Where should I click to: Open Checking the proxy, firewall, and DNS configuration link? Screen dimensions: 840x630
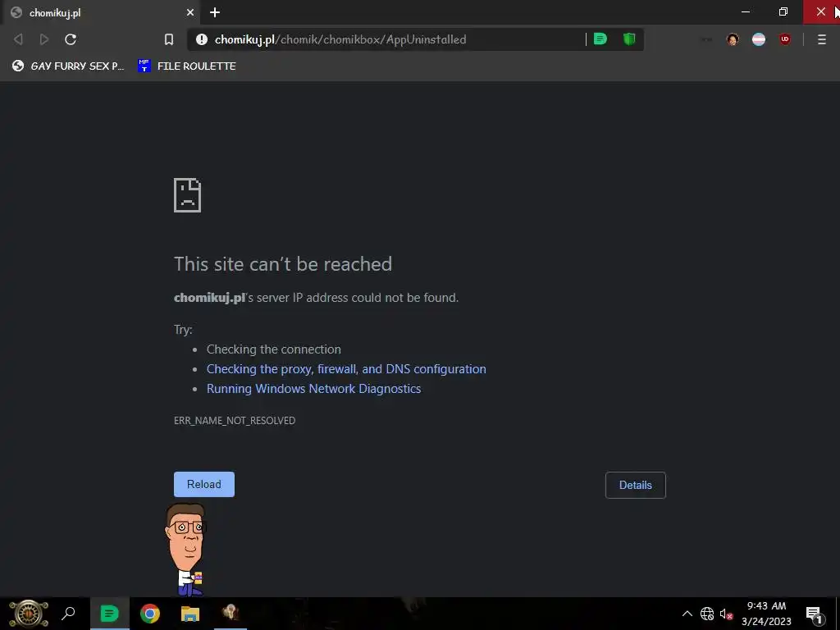pos(346,369)
